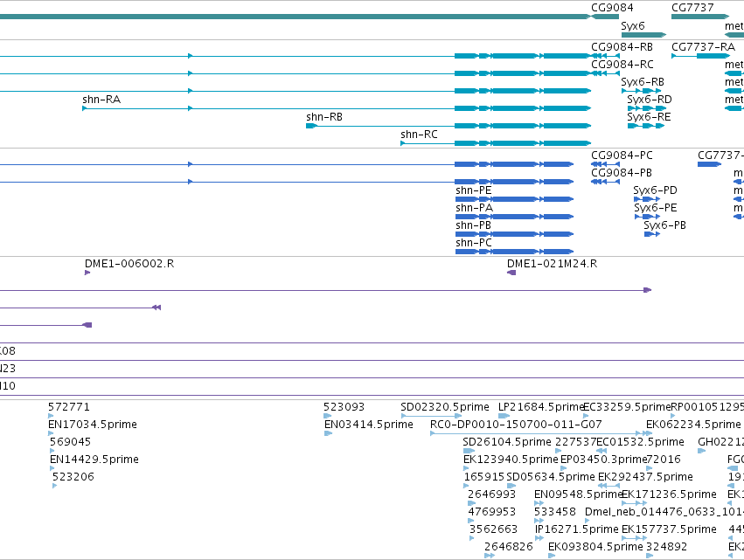Image resolution: width=744 pixels, height=560 pixels.
Task: Select the Syx6-PE protein label
Action: [656, 208]
